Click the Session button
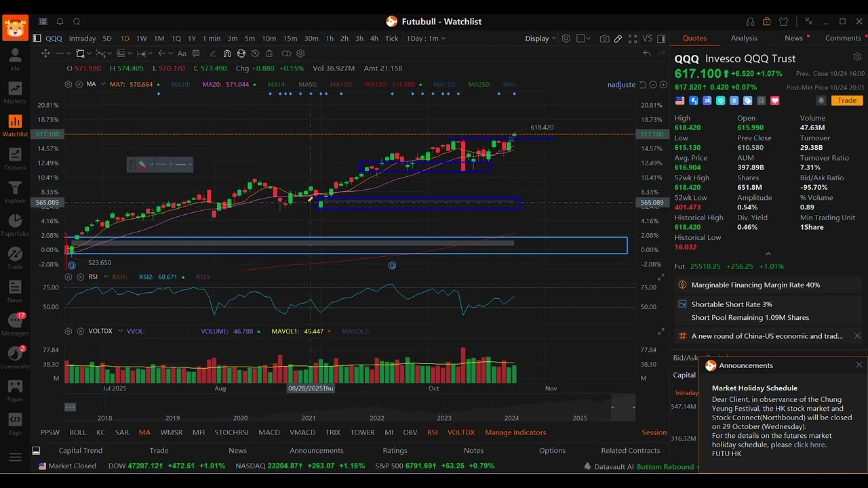The height and width of the screenshot is (488, 868). pyautogui.click(x=654, y=432)
